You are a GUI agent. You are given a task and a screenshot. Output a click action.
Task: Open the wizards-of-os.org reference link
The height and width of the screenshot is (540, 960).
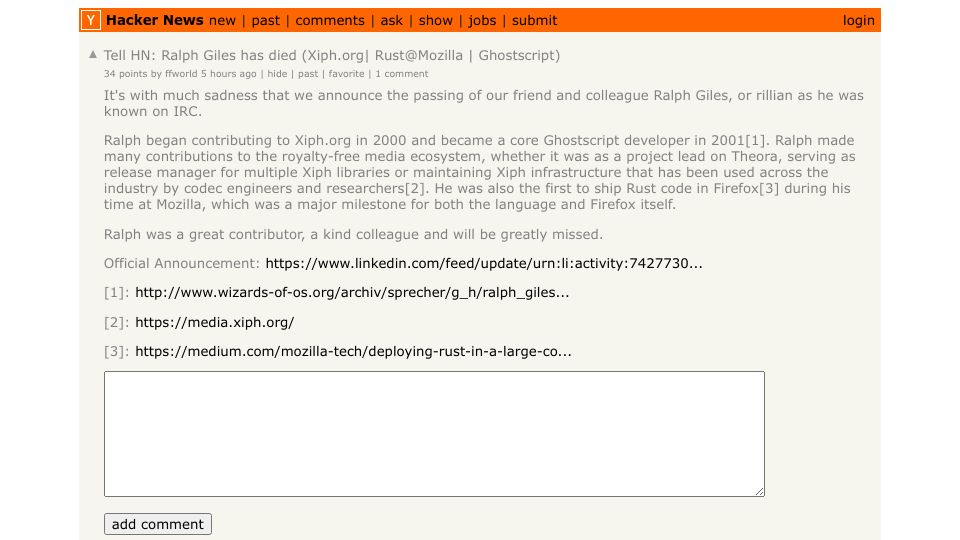coord(352,293)
